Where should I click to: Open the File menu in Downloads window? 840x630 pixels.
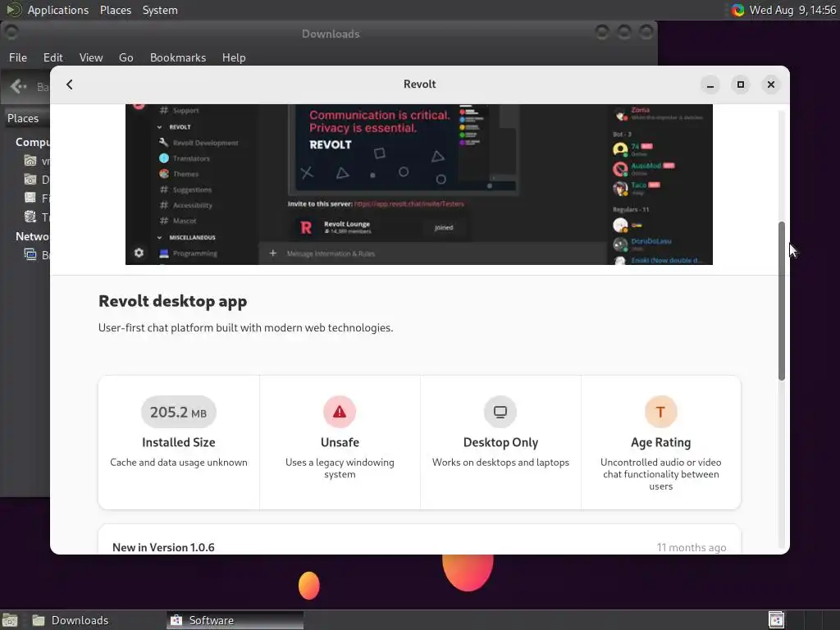(x=18, y=57)
